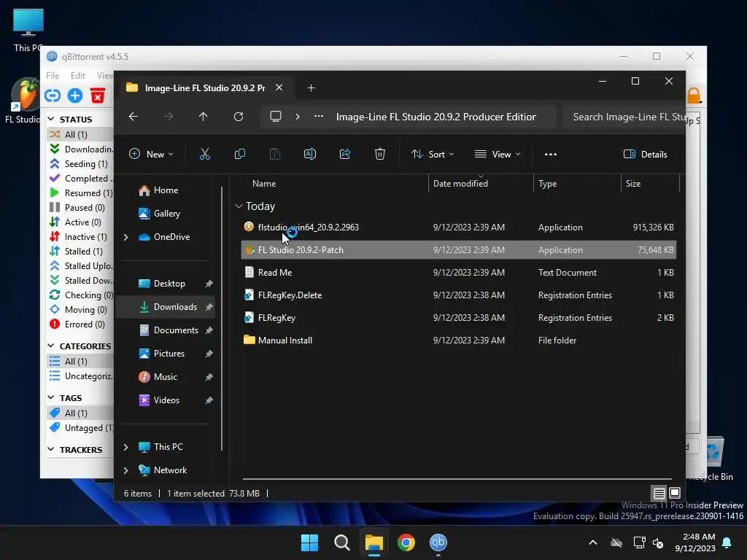This screenshot has width=747, height=560.
Task: Open Home in navigation pane
Action: pos(167,190)
